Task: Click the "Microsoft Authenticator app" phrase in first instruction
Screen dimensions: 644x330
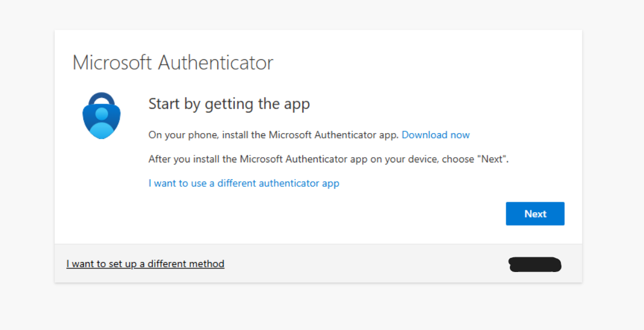Action: [x=334, y=135]
